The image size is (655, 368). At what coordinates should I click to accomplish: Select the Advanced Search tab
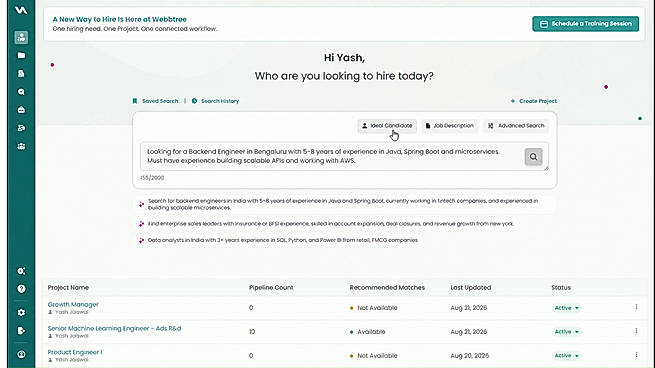(516, 126)
